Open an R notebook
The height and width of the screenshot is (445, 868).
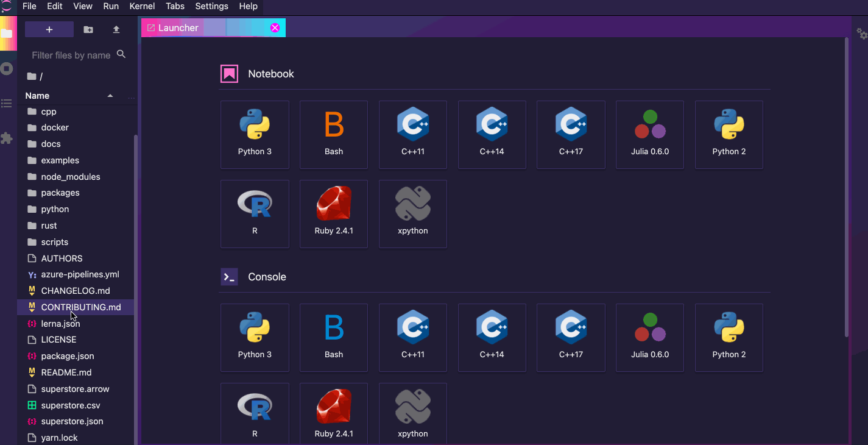(x=255, y=214)
